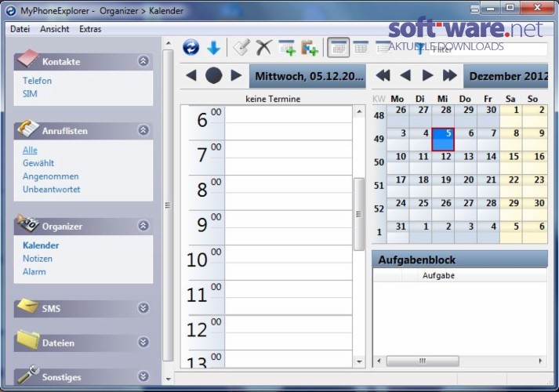Click the import clipboard plus icon
This screenshot has width=559, height=392.
pos(309,48)
